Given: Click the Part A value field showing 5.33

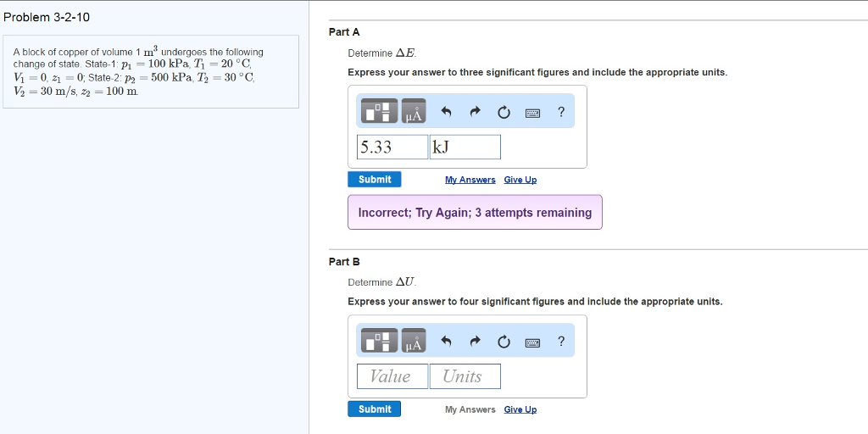Looking at the screenshot, I should (392, 147).
